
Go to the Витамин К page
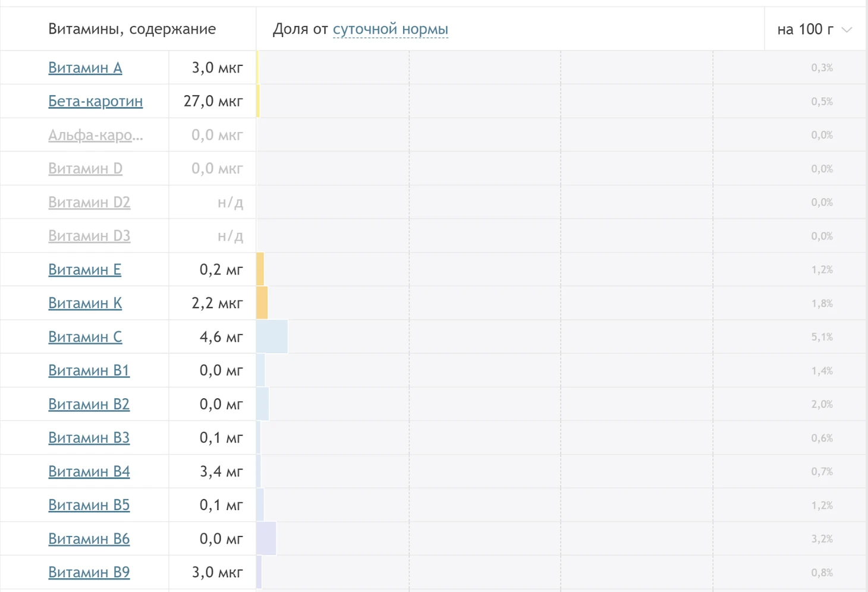84,303
